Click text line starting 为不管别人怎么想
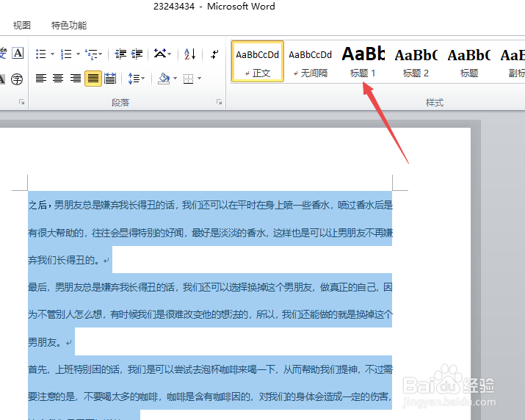Image resolution: width=525 pixels, height=420 pixels. [x=210, y=314]
